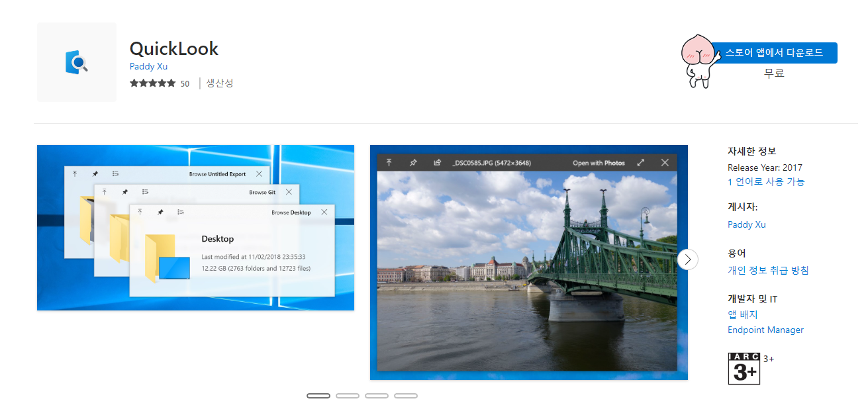Screen dimensions: 868x419
Task: Open the Endpoint Manager link
Action: tap(765, 330)
